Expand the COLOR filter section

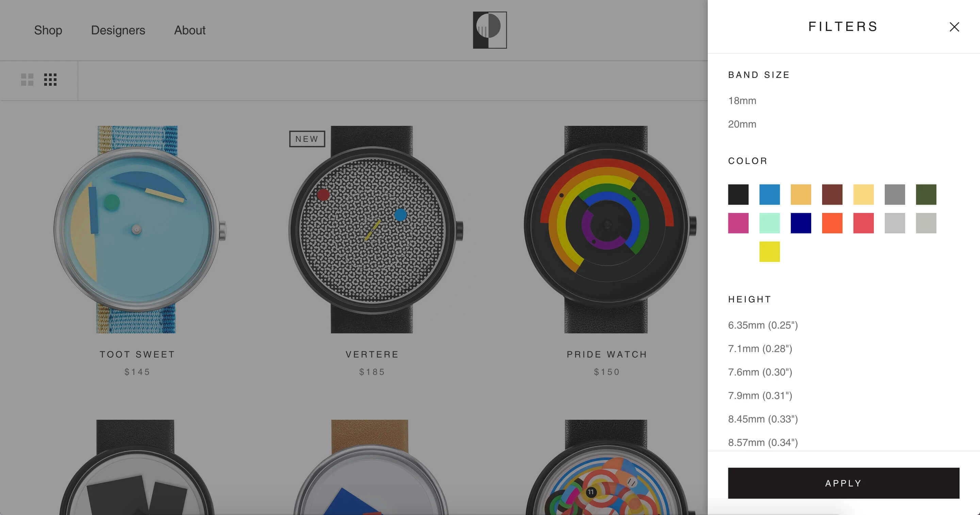click(748, 160)
